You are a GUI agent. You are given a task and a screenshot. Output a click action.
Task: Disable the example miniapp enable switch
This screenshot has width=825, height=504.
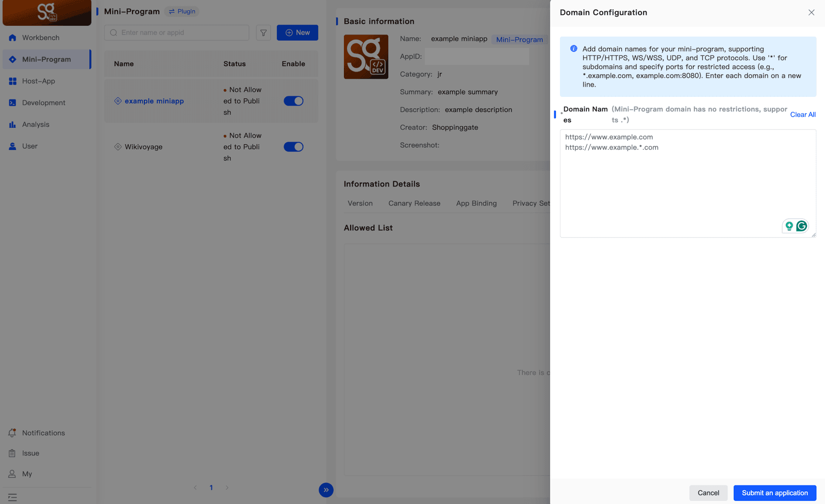point(293,101)
